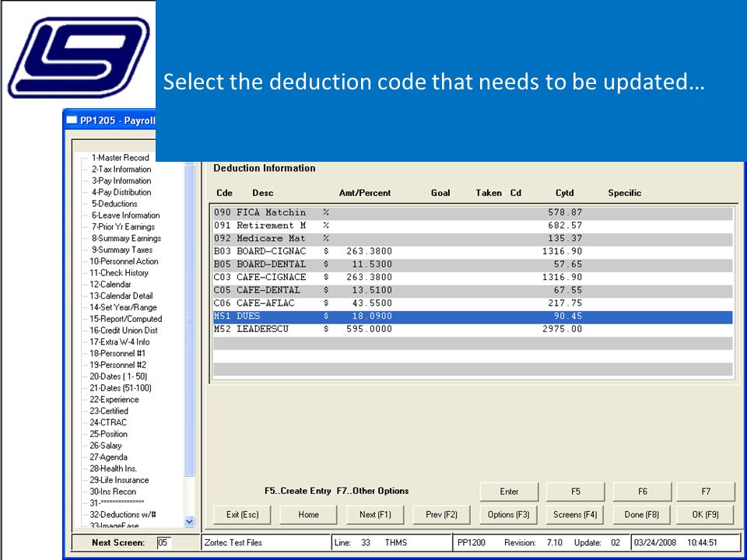Open 17-Extra W-4 Info screen
The width and height of the screenshot is (747, 560).
(x=120, y=342)
